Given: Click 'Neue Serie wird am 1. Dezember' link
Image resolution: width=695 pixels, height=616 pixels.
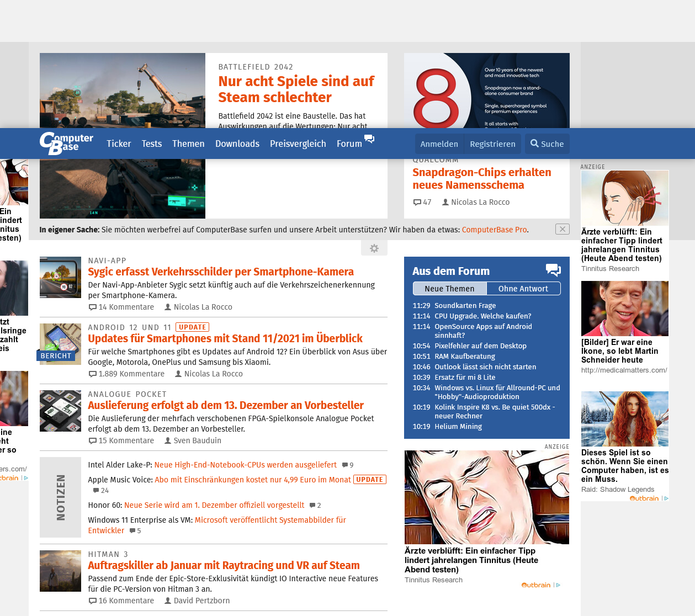Looking at the screenshot, I should (x=214, y=505).
